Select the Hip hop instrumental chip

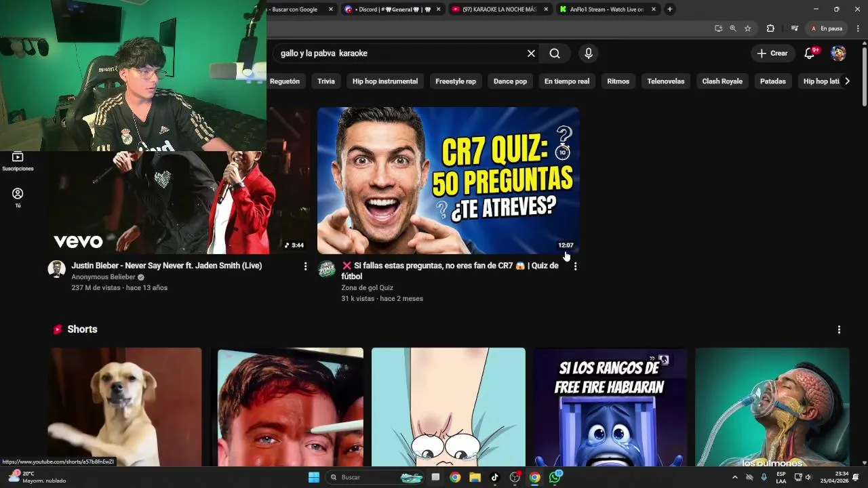385,81
